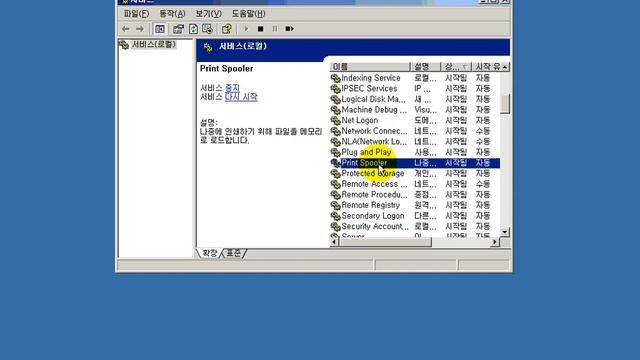Image resolution: width=640 pixels, height=360 pixels.
Task: Click the IPSEC Services gear icon
Action: point(336,89)
